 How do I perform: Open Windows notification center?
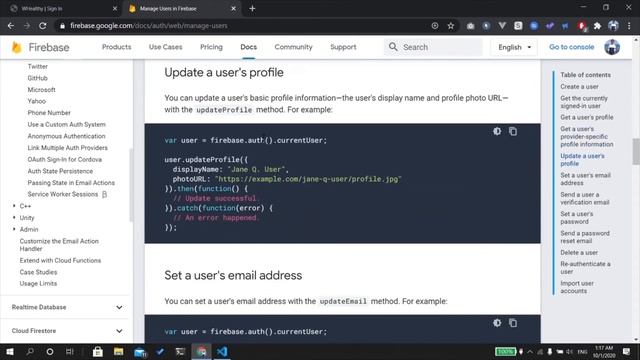pos(627,351)
